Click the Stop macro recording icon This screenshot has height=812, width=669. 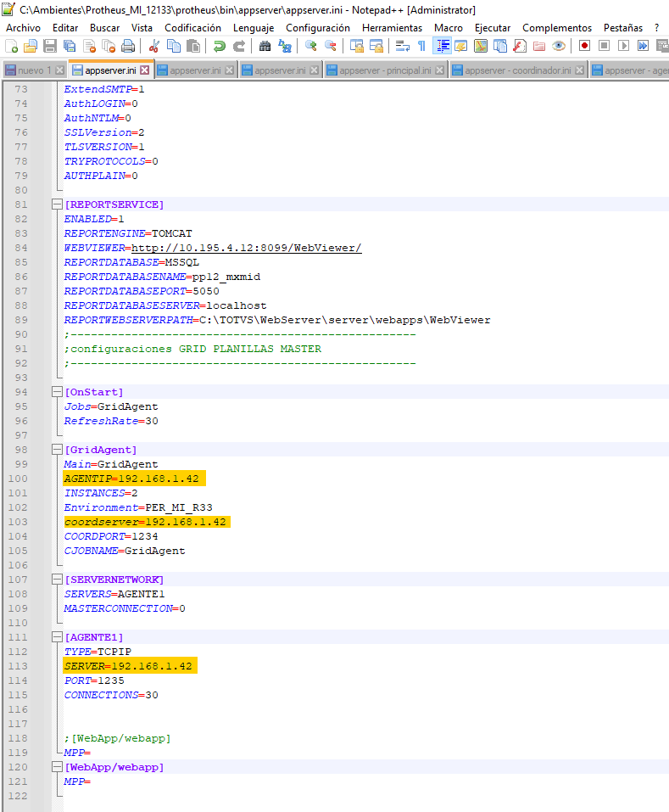coord(604,46)
